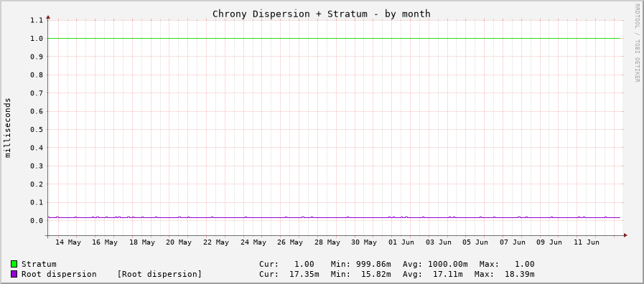
Task: Click the '16 May' x-axis date label
Action: pos(105,242)
